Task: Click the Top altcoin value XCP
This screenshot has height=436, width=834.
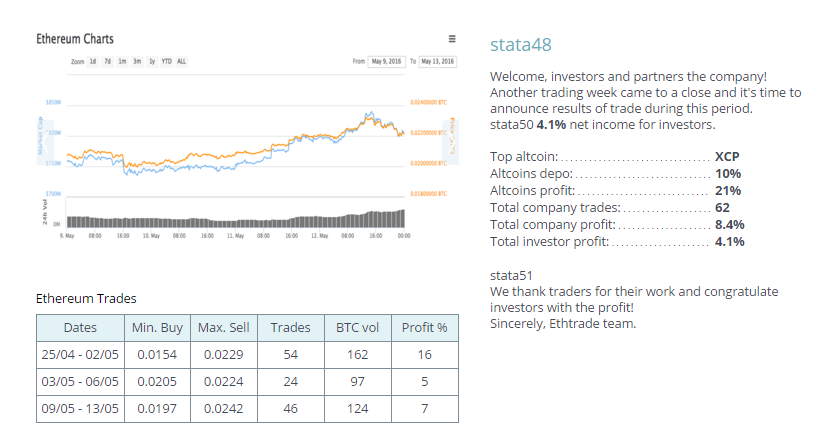Action: pyautogui.click(x=727, y=157)
